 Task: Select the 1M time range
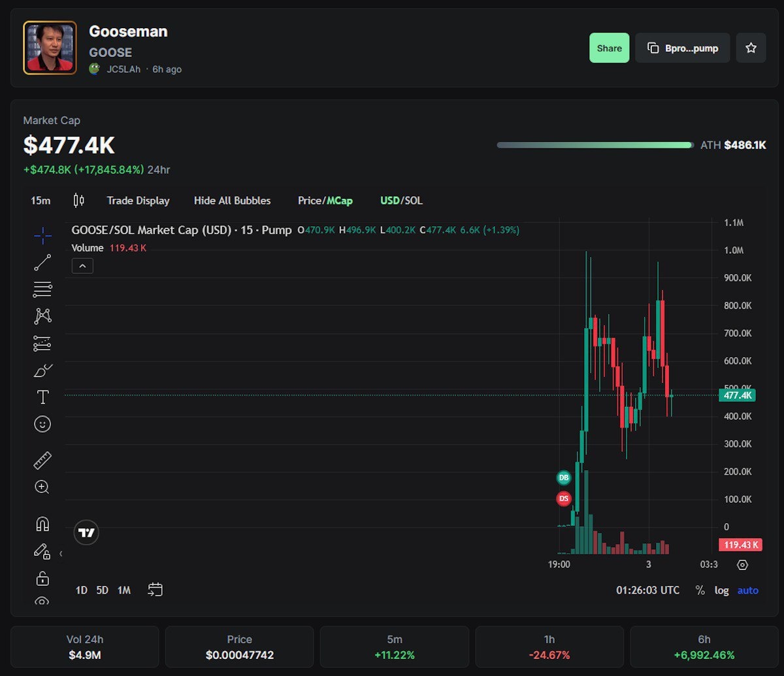(124, 590)
